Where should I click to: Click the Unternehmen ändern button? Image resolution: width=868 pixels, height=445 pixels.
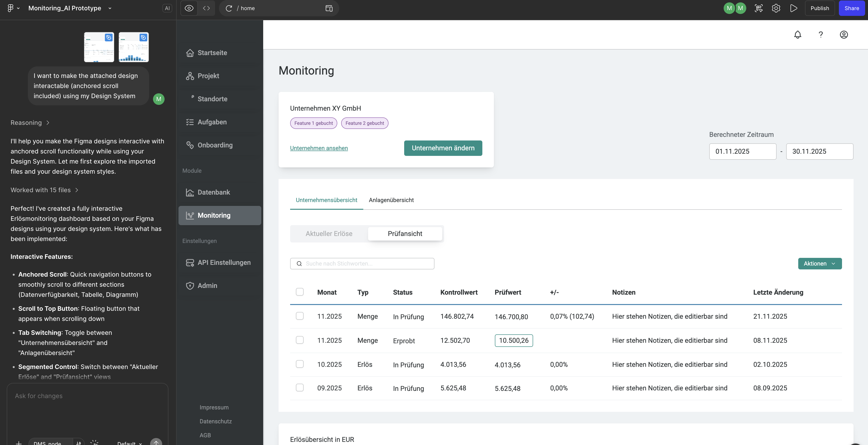443,148
